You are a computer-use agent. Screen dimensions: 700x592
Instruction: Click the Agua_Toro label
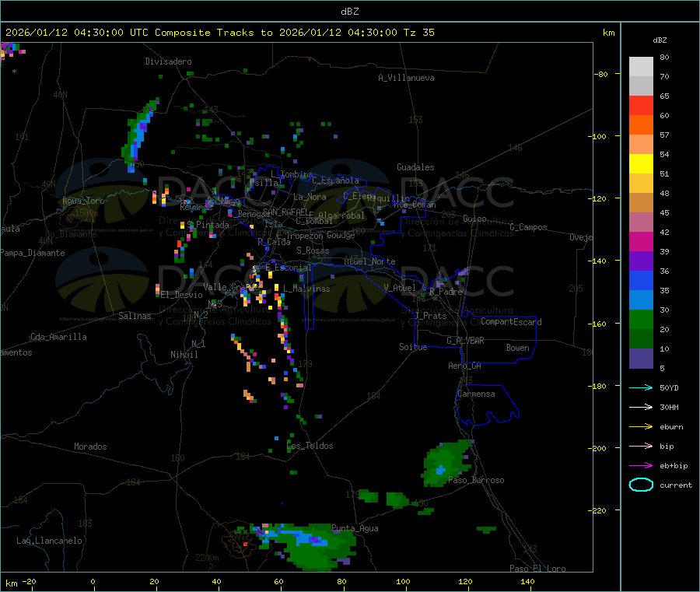click(83, 201)
